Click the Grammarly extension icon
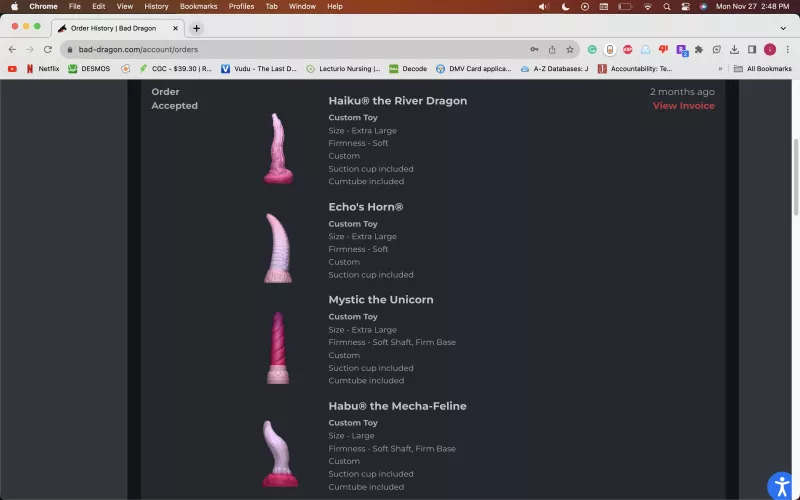Image resolution: width=800 pixels, height=500 pixels. point(592,49)
